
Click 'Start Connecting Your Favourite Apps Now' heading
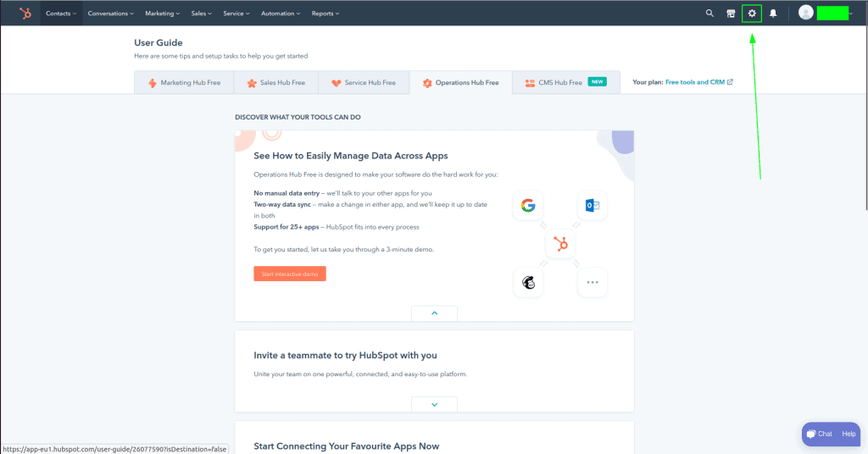pyautogui.click(x=347, y=446)
